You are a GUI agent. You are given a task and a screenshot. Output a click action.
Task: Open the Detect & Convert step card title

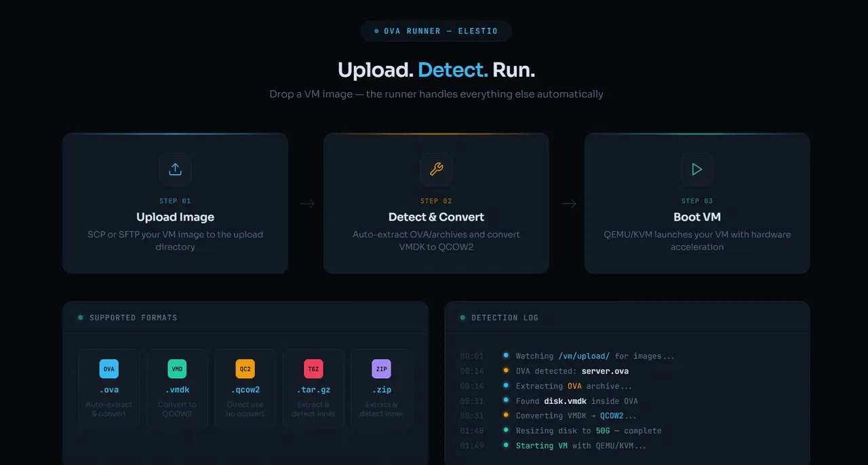(x=436, y=217)
